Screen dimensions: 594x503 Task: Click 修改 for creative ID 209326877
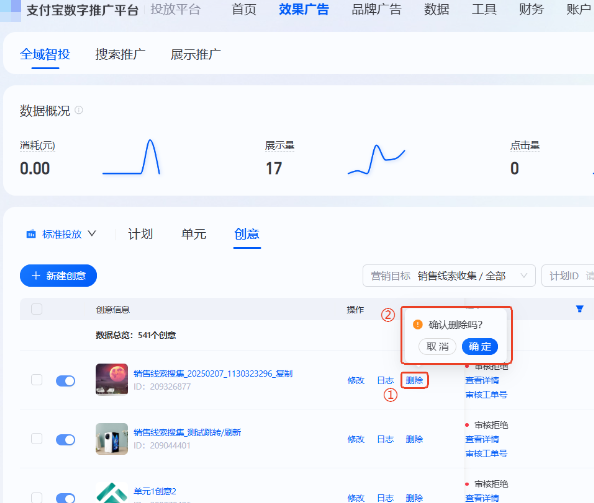click(356, 380)
